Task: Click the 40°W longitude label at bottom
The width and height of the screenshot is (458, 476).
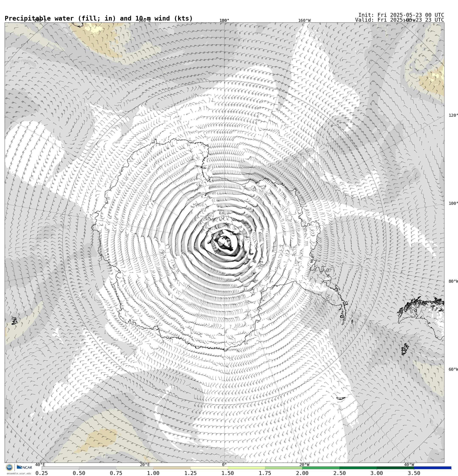Action: click(x=409, y=465)
